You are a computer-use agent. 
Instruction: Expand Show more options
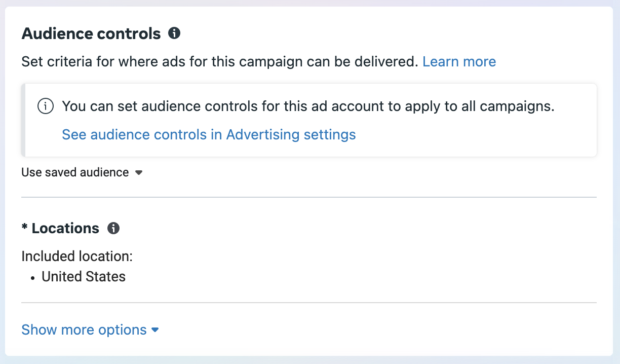click(90, 330)
